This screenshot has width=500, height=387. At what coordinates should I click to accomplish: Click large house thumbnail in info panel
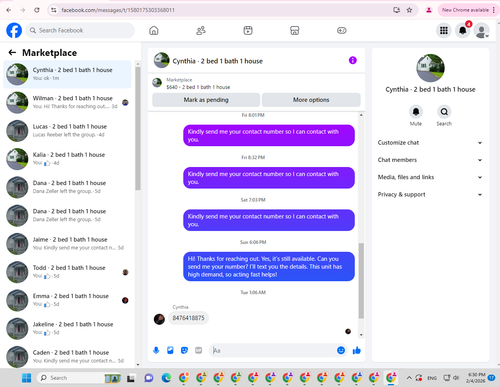[430, 68]
